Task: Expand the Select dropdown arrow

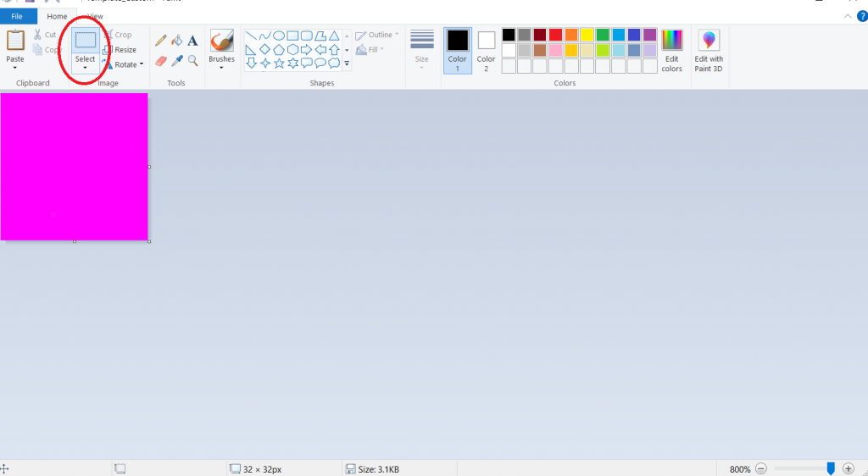Action: [86, 68]
